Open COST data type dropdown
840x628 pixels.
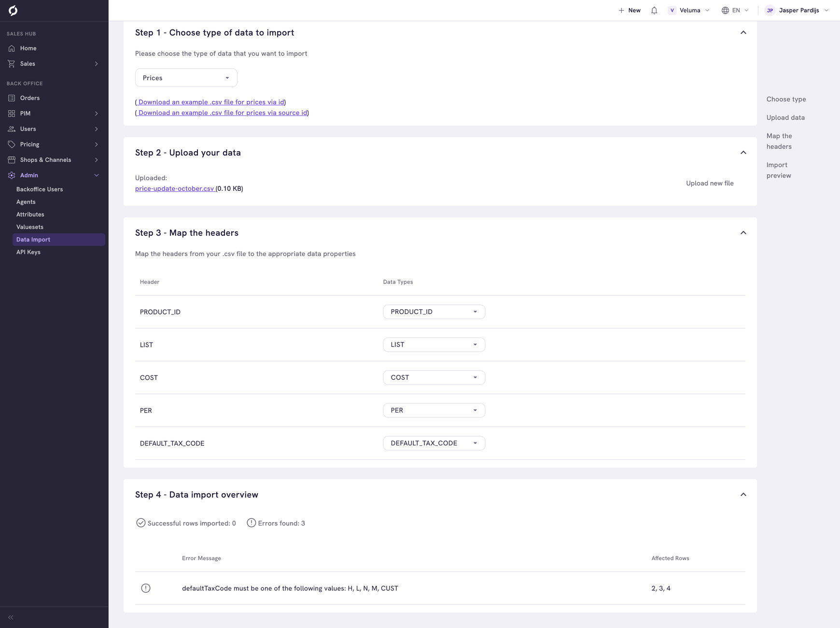434,377
